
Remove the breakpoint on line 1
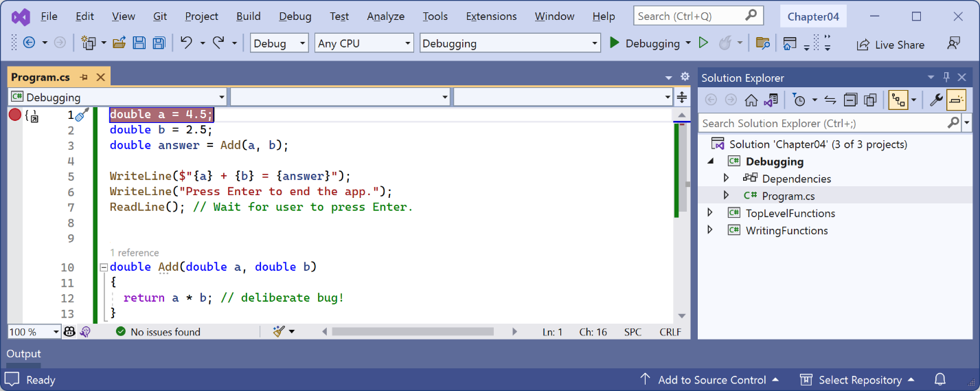point(14,115)
